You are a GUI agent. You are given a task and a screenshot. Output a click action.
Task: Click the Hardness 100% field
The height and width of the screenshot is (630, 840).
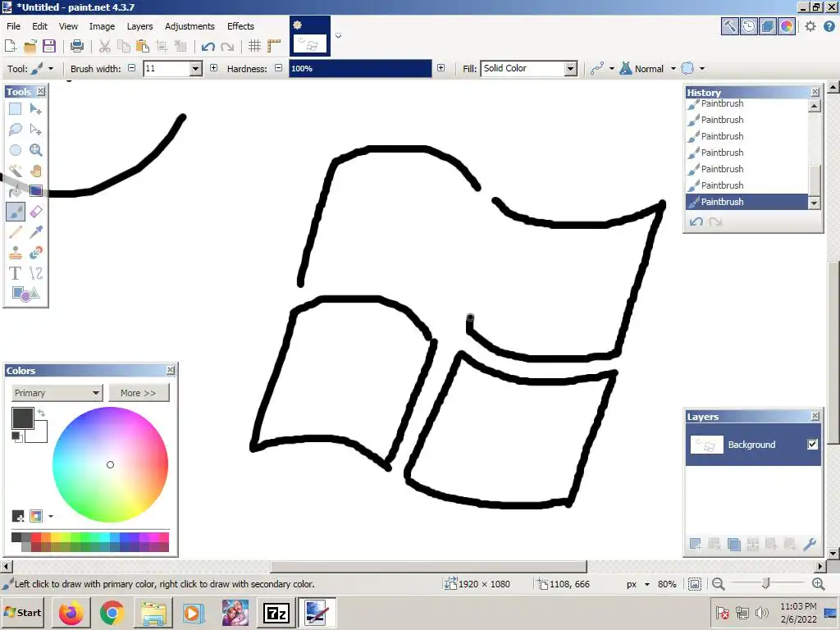point(360,69)
